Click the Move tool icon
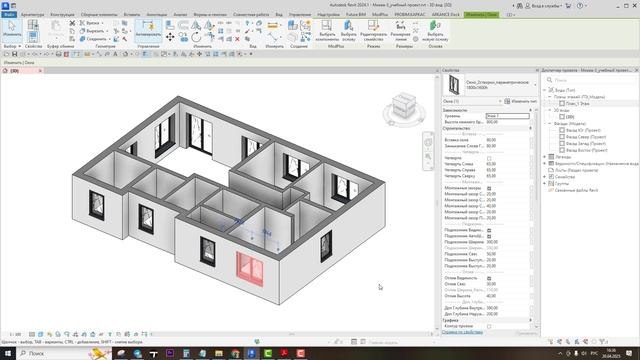Screen dimensions: 640x360 [x=170, y=38]
